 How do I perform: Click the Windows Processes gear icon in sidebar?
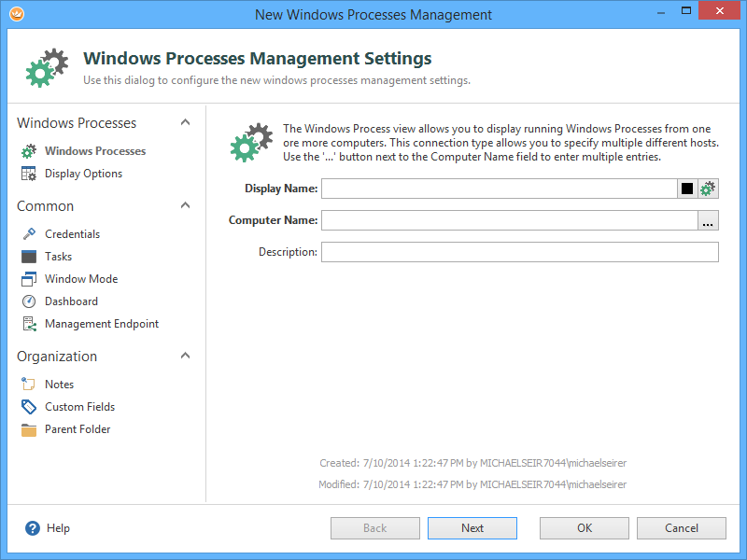coord(28,151)
